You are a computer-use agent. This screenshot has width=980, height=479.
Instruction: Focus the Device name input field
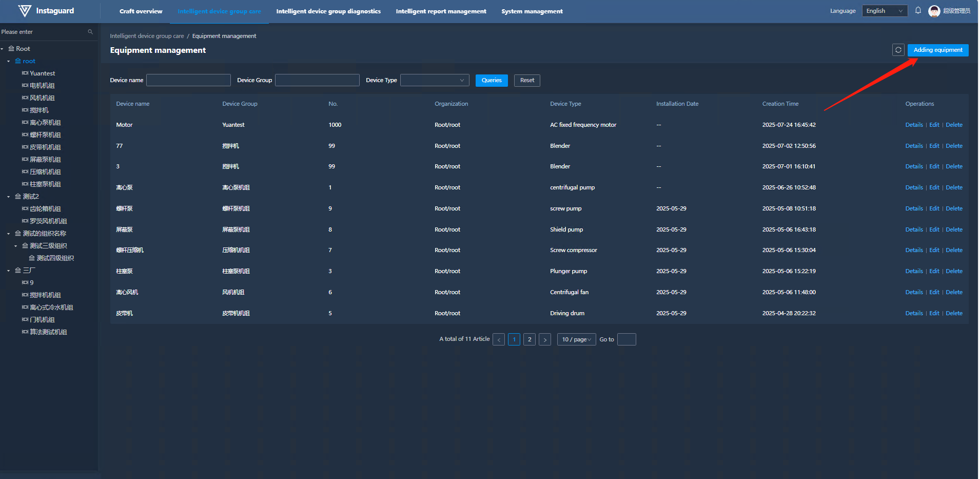(x=188, y=80)
